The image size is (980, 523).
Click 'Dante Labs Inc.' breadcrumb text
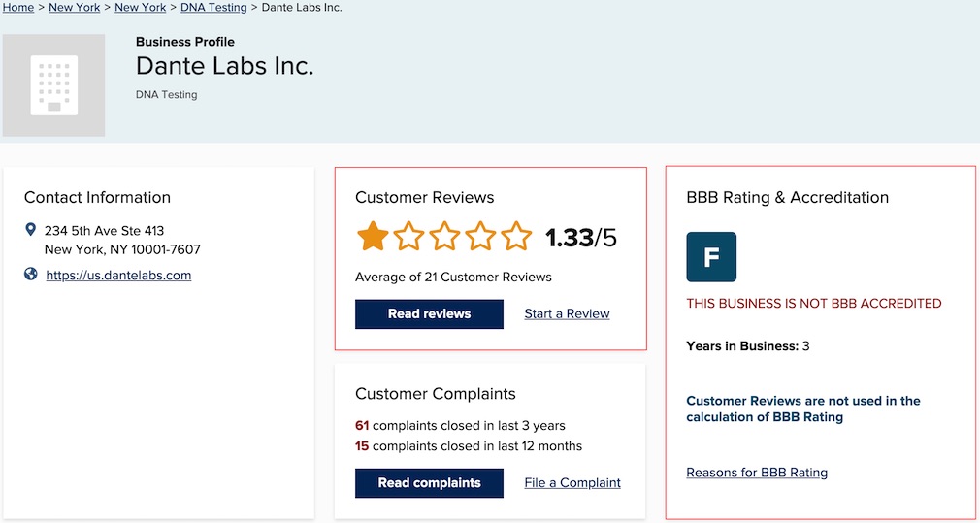(302, 8)
